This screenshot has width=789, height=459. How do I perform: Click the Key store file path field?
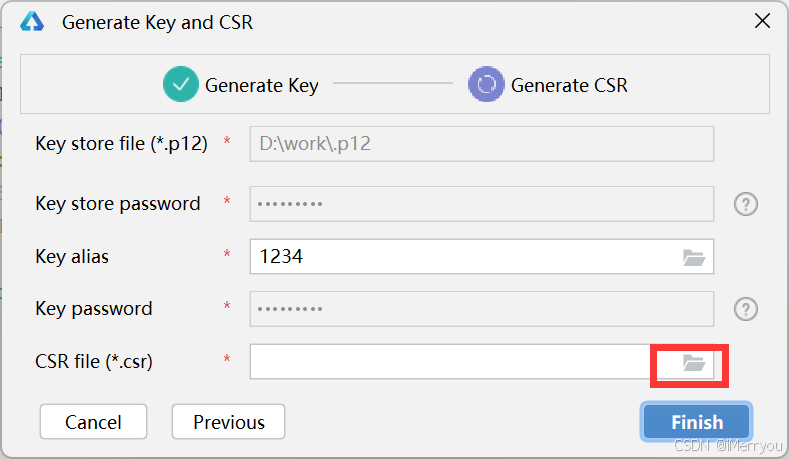[x=480, y=144]
